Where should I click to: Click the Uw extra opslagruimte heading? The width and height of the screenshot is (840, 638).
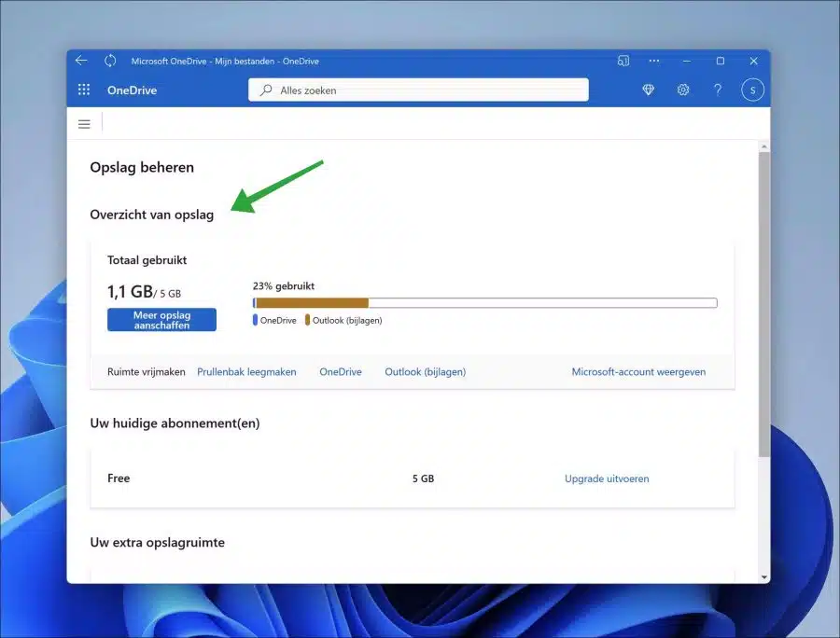point(157,542)
